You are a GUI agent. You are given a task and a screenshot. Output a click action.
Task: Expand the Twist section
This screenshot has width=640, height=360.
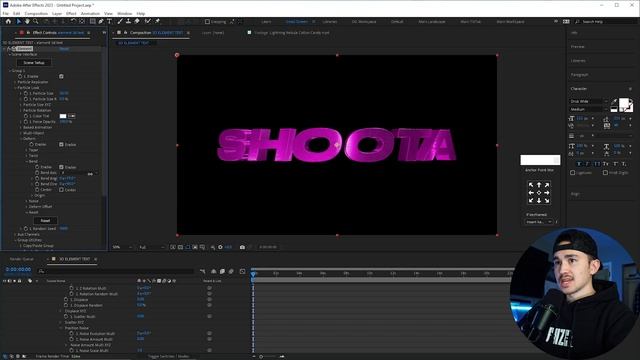tap(27, 156)
